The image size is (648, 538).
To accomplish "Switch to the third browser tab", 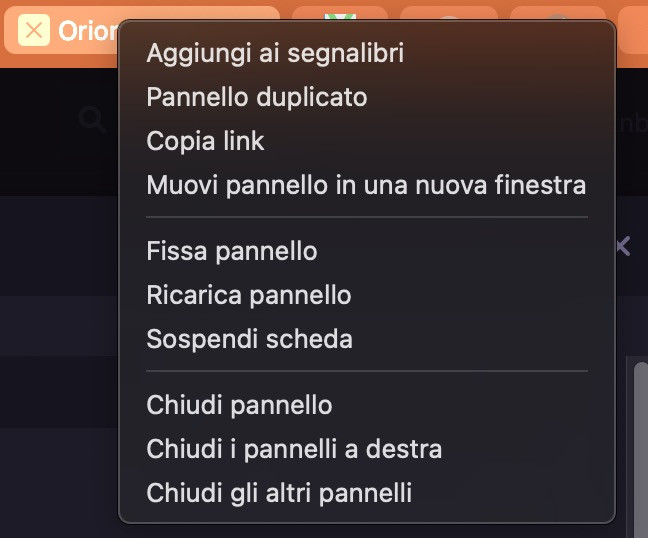I will pyautogui.click(x=448, y=14).
